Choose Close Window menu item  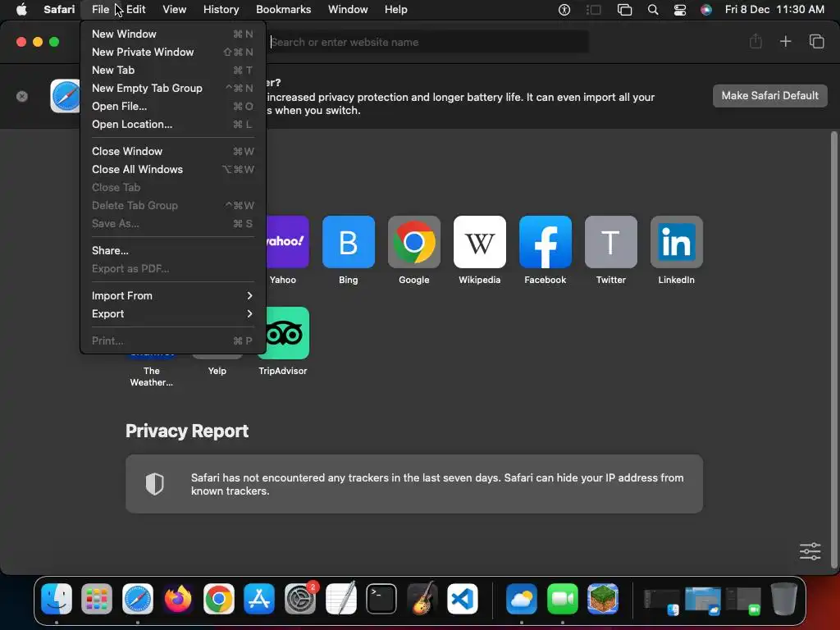click(172, 151)
